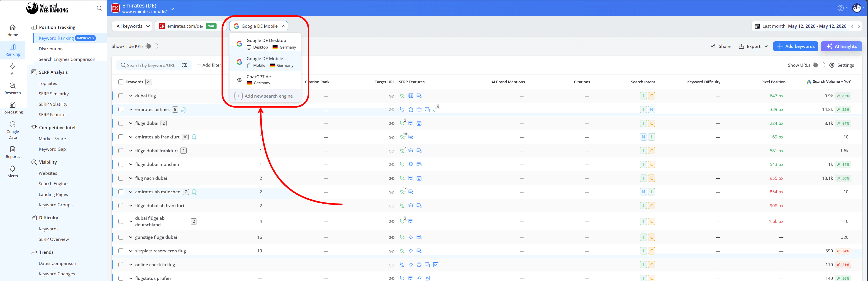Open the AI sidebar section

pos(12,69)
